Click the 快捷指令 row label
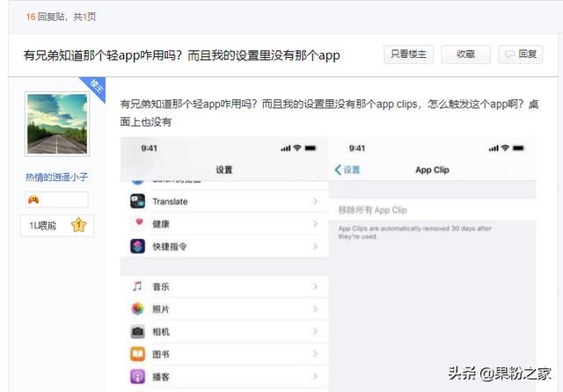The image size is (563, 392). pos(170,246)
